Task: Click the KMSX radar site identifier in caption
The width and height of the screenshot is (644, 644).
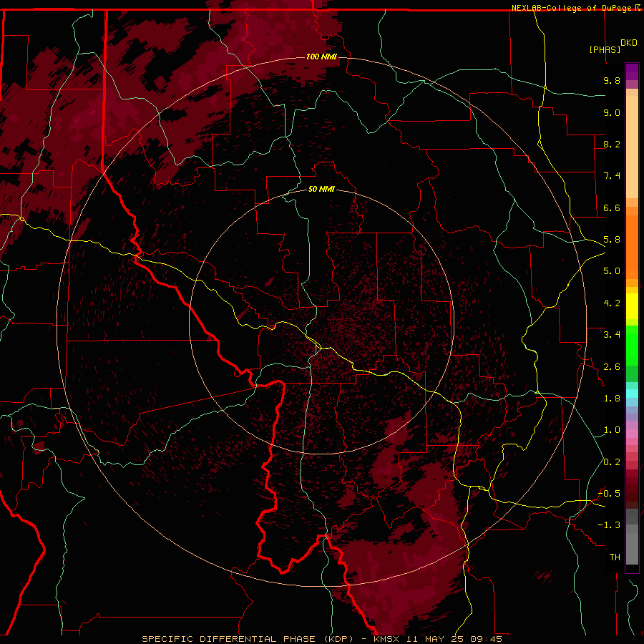Action: coord(386,639)
